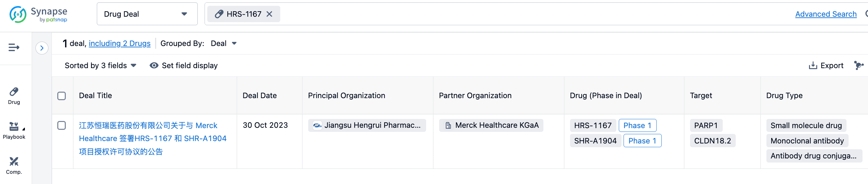Remove the HRS-1167 search tag
The height and width of the screenshot is (184, 868).
coord(269,14)
